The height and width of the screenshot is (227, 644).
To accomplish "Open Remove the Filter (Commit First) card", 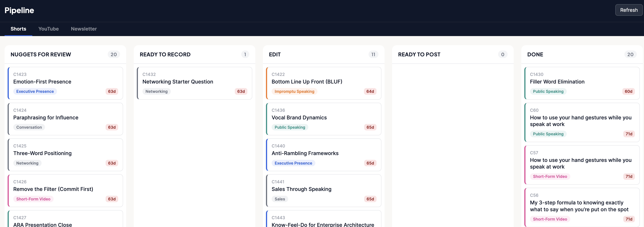I will pos(65,191).
